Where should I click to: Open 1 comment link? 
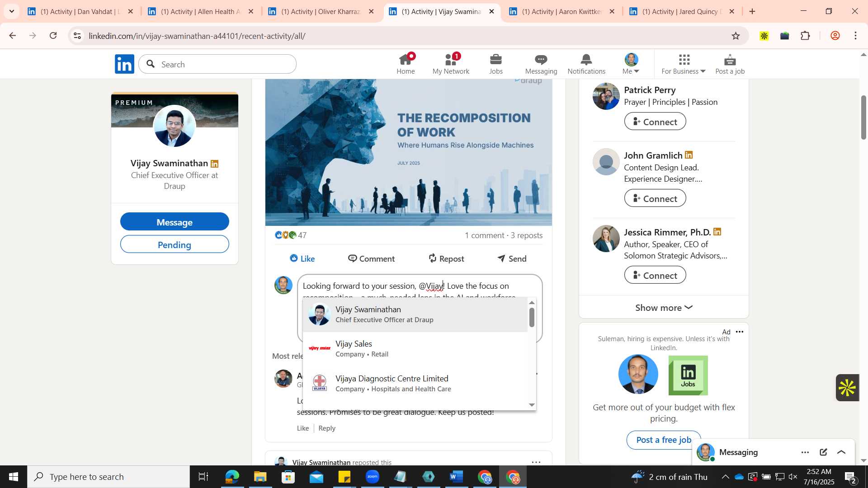click(x=484, y=235)
